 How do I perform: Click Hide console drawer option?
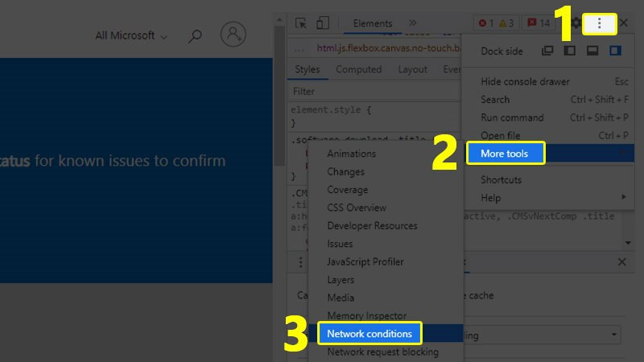coord(525,81)
